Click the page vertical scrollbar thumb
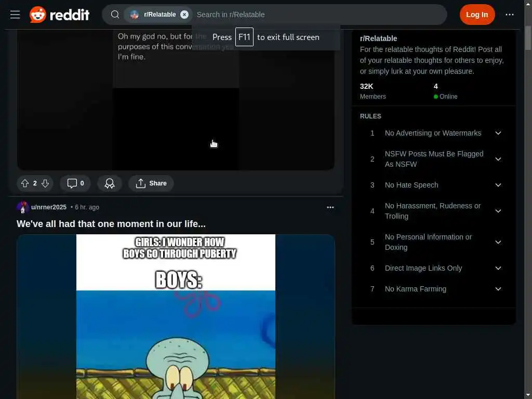The height and width of the screenshot is (399, 532). (528, 37)
